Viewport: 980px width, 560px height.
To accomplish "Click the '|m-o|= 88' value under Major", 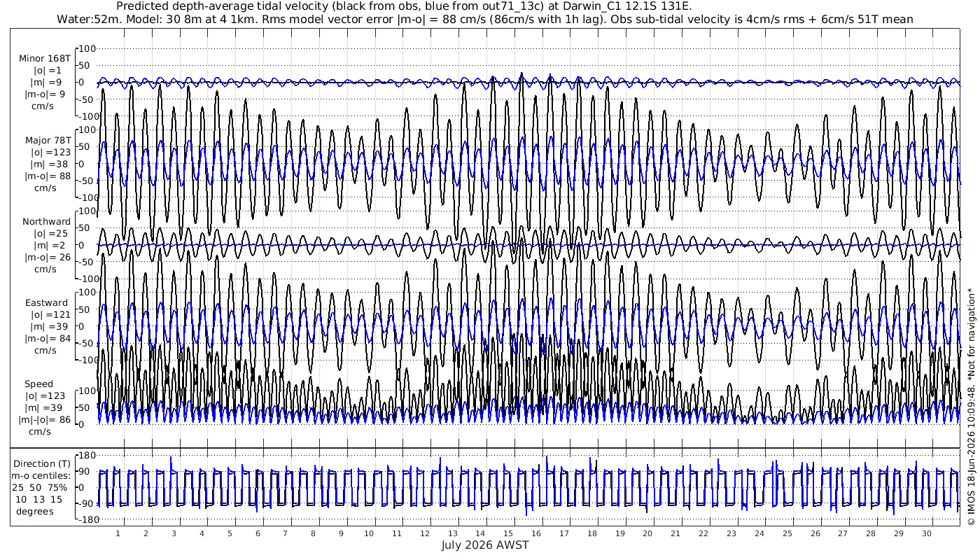I will 48,176.
